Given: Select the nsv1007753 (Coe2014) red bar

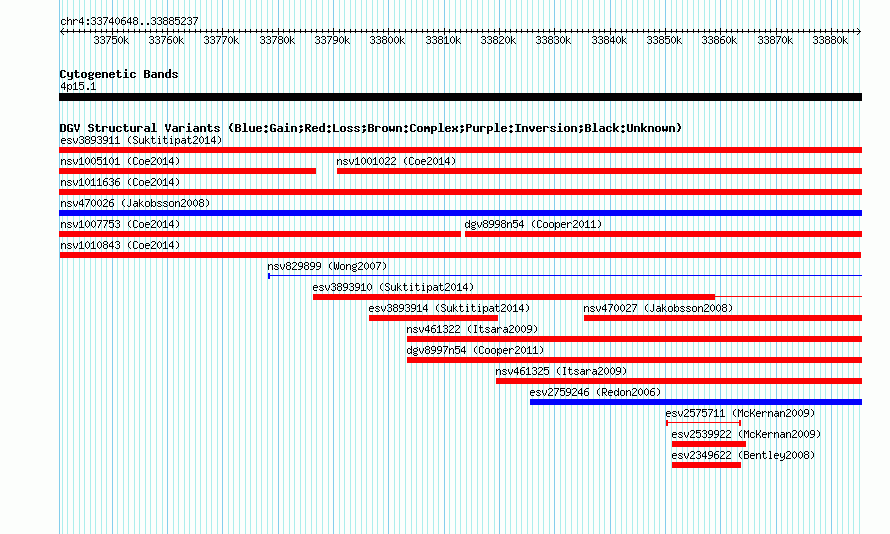Looking at the screenshot, I should [260, 234].
